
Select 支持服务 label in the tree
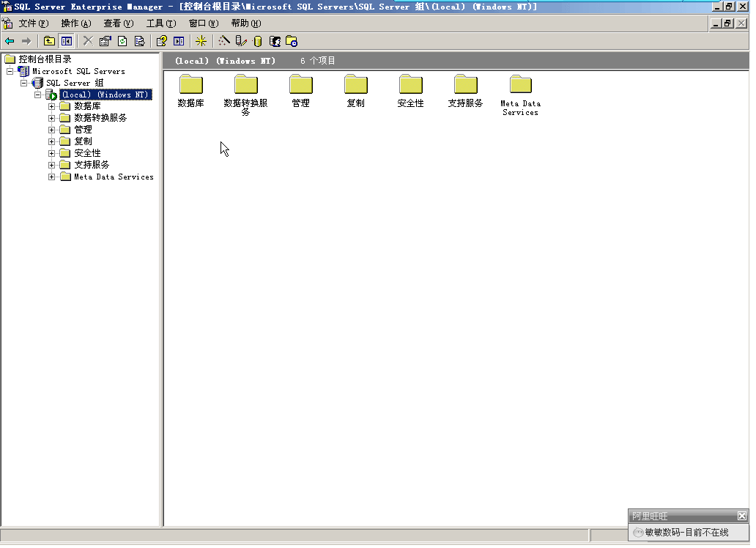(92, 165)
